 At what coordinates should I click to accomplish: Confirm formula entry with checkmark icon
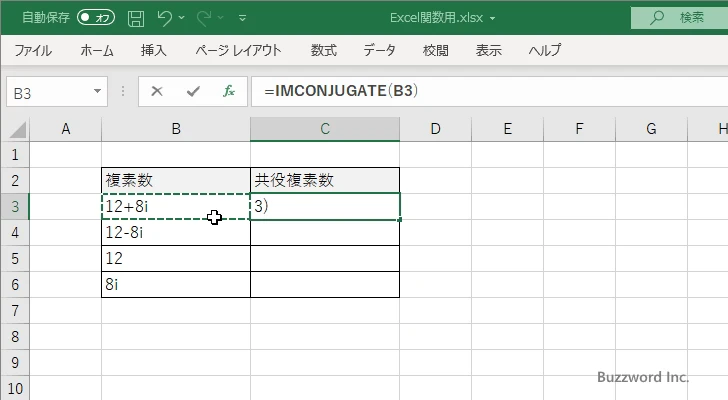click(x=193, y=91)
